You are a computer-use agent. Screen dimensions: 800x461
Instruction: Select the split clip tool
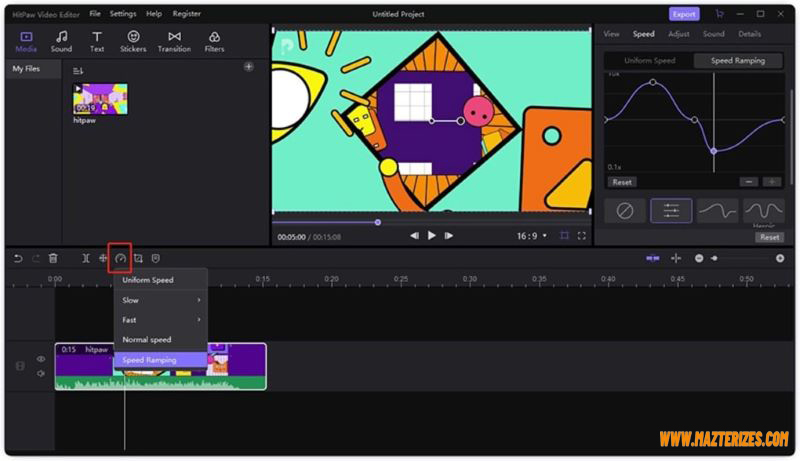pyautogui.click(x=86, y=259)
